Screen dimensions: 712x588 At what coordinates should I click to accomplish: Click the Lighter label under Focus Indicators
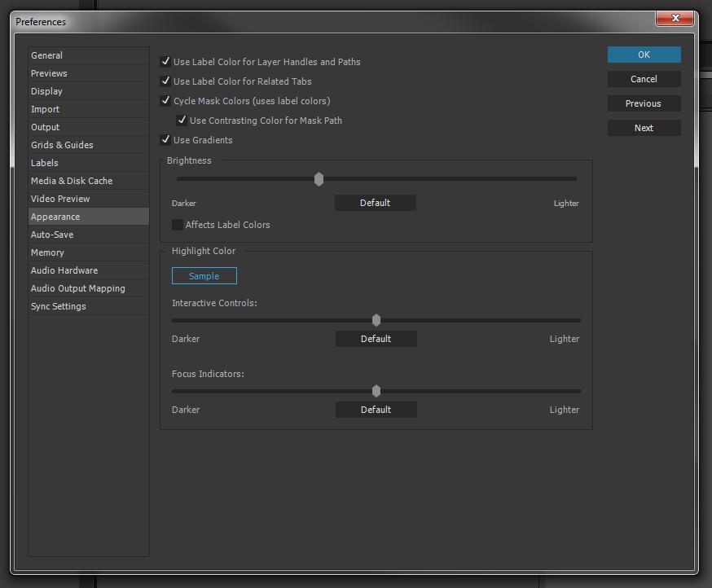pyautogui.click(x=565, y=410)
